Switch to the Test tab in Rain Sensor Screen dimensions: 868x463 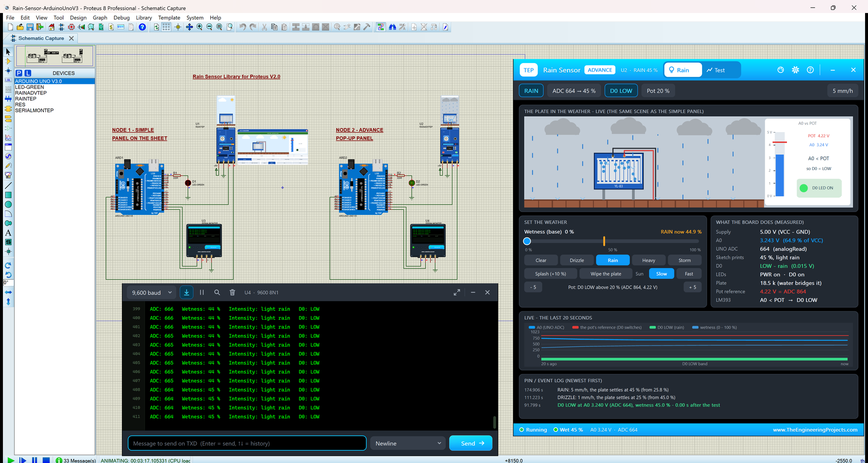(x=716, y=70)
